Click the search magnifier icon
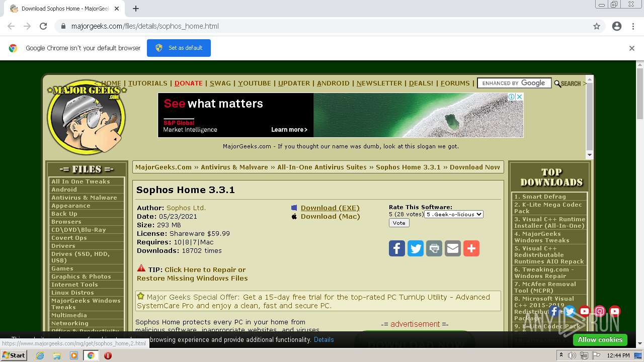Screen dimensions: 644x362 [x=557, y=83]
